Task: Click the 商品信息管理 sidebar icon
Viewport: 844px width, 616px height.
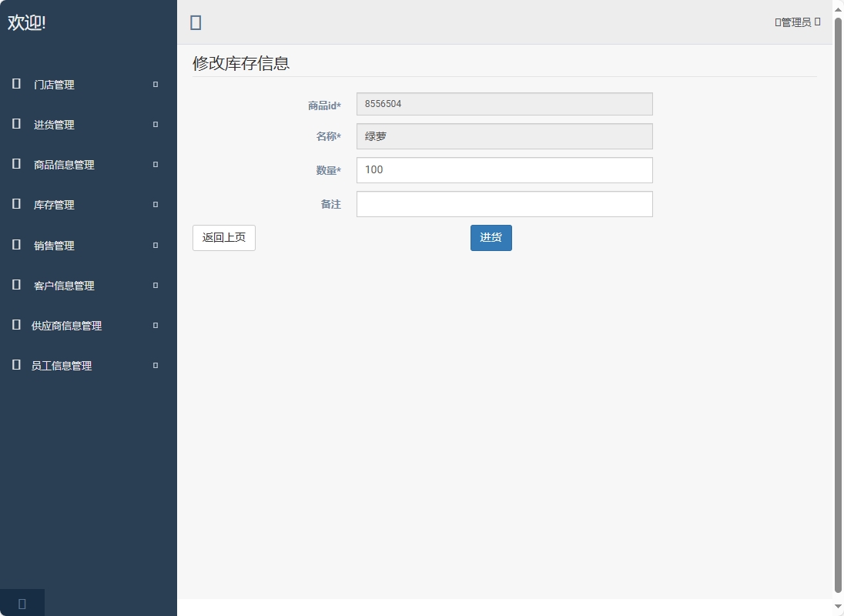Action: tap(15, 164)
